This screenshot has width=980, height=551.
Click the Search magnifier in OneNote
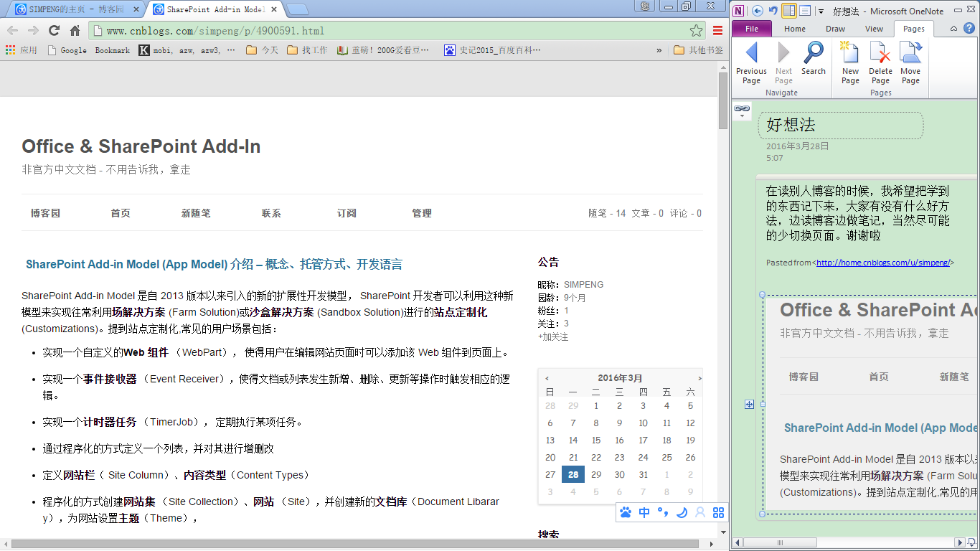(814, 59)
